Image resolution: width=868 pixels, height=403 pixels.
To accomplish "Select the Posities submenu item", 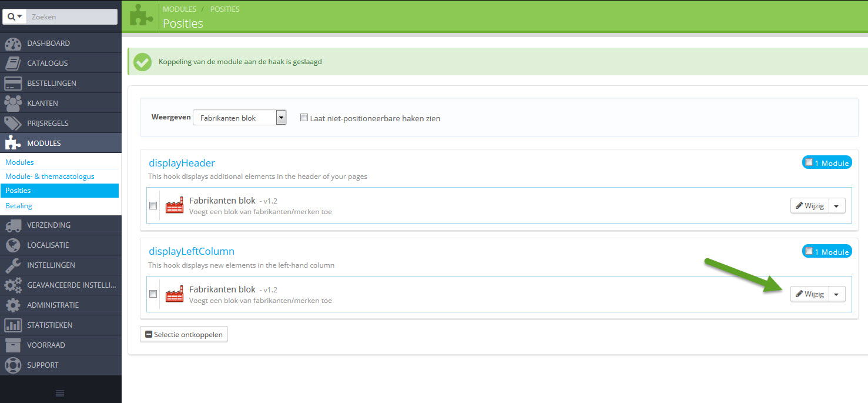I will [59, 191].
